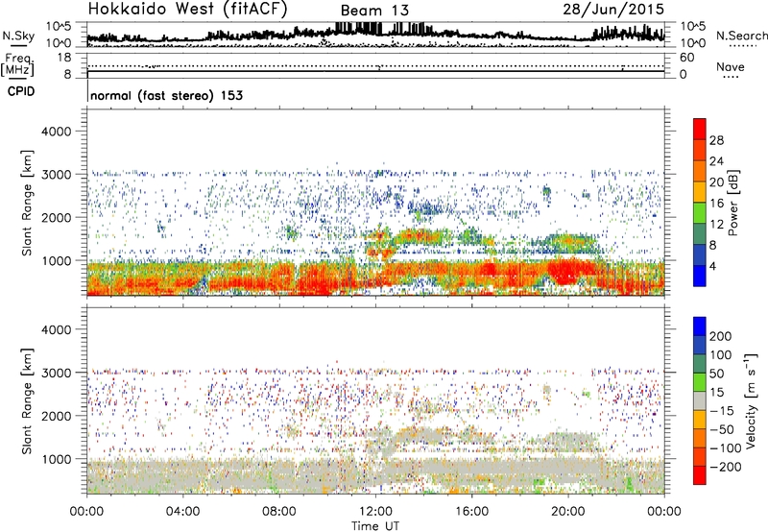Click the '1000' tick on velocity panel
Viewport: 768px width, 532px height.
pyautogui.click(x=57, y=459)
